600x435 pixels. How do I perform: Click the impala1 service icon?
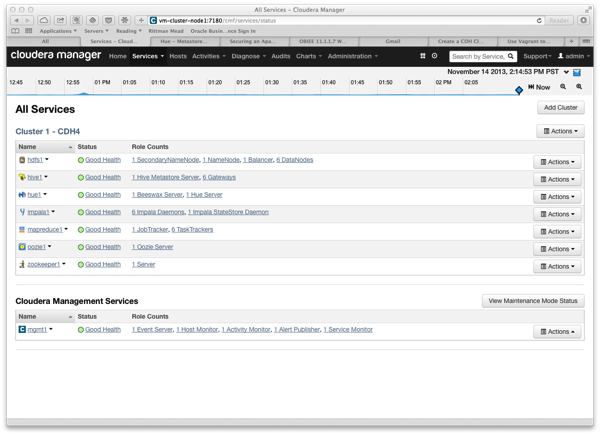[x=22, y=212]
